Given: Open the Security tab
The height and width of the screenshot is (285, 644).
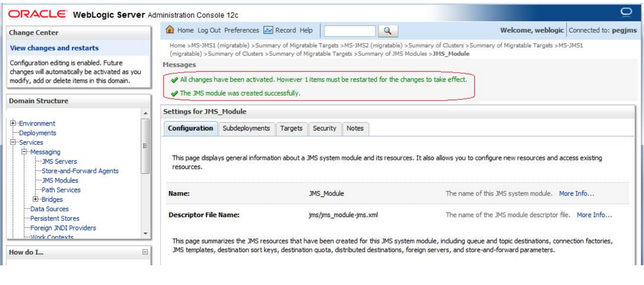Looking at the screenshot, I should (324, 129).
